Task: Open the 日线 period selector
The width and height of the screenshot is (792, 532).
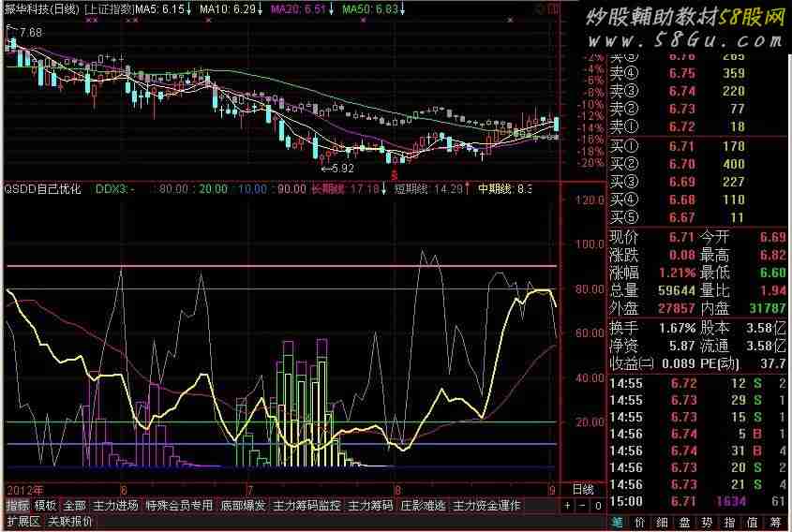Action: 582,489
